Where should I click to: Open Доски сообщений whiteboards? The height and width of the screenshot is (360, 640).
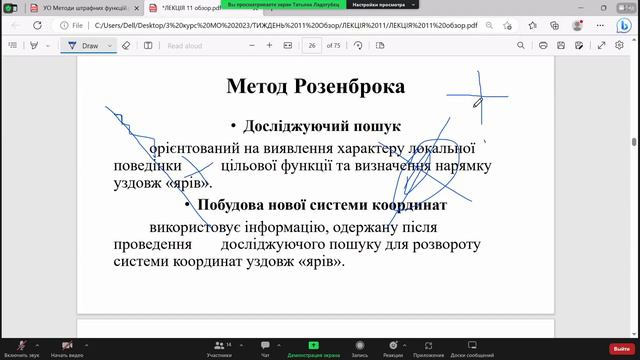pyautogui.click(x=472, y=349)
